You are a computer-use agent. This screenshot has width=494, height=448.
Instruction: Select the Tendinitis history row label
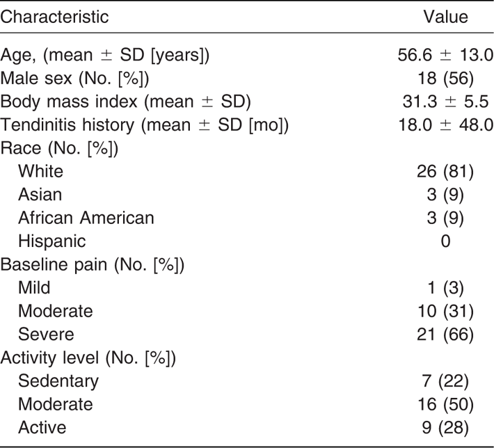click(144, 125)
